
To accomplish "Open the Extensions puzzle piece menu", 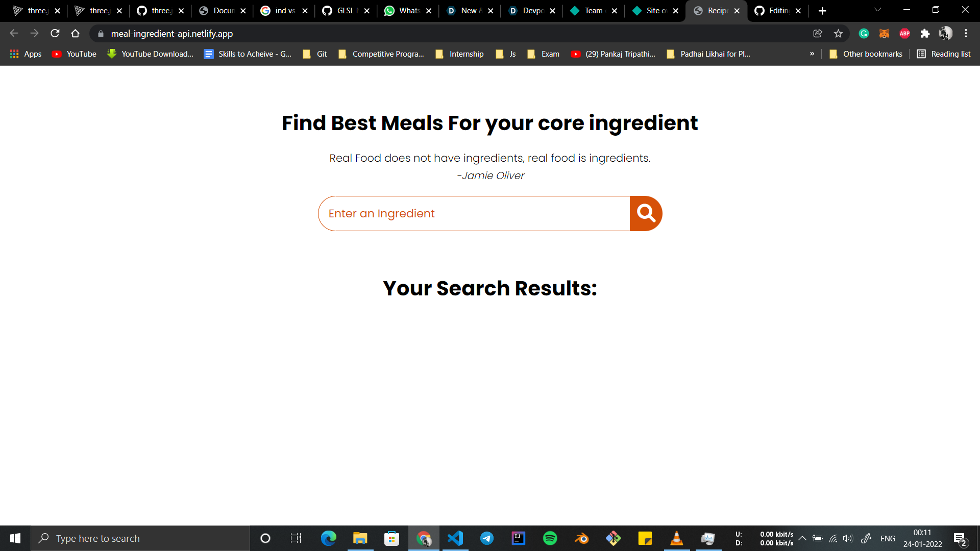I will 925,33.
